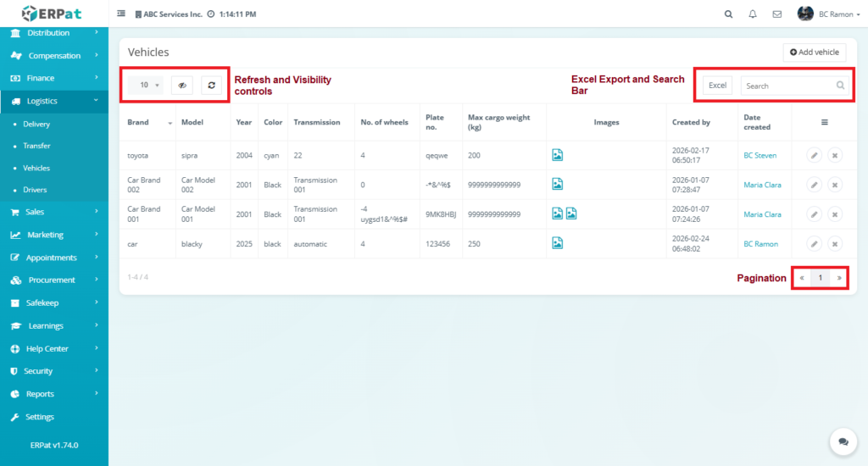Click the refresh table icon

coord(211,85)
